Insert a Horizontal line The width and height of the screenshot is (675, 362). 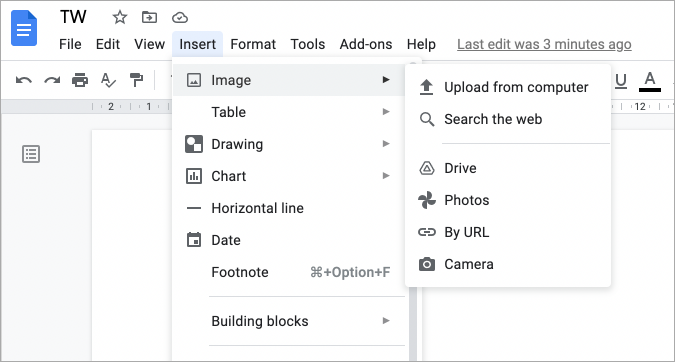pyautogui.click(x=289, y=208)
